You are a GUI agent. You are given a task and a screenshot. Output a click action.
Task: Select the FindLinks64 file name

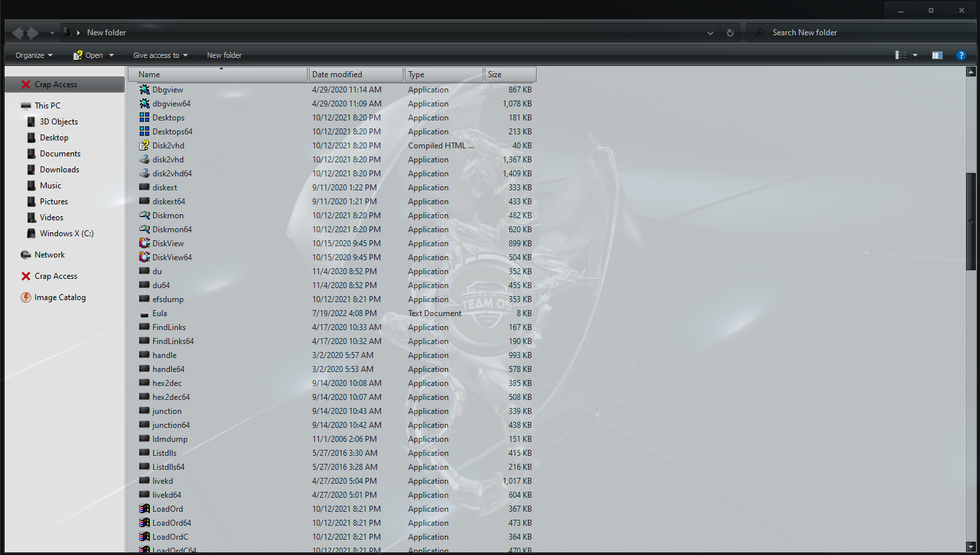[173, 341]
